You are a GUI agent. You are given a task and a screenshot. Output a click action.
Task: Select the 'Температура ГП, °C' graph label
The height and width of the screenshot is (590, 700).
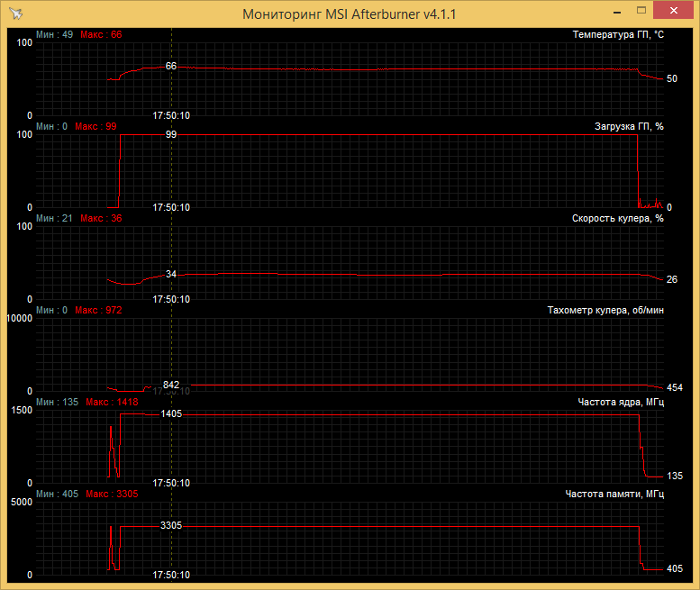[x=617, y=34]
